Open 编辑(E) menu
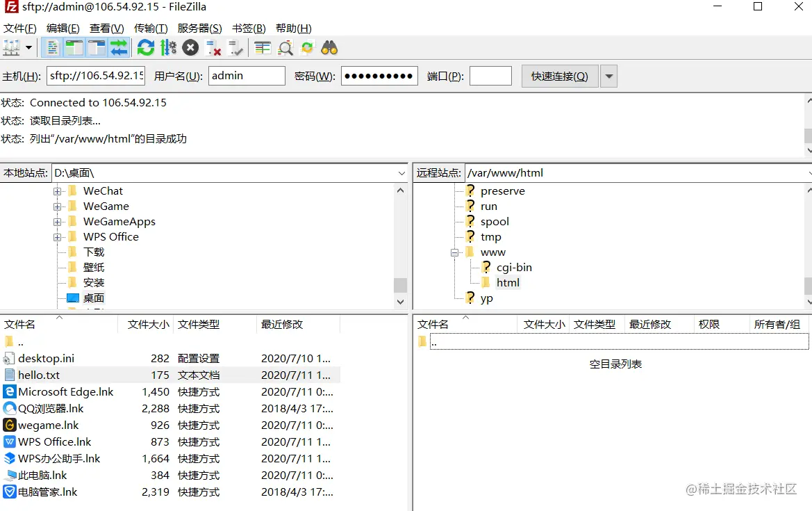Viewport: 812px width, 511px height. pyautogui.click(x=63, y=28)
